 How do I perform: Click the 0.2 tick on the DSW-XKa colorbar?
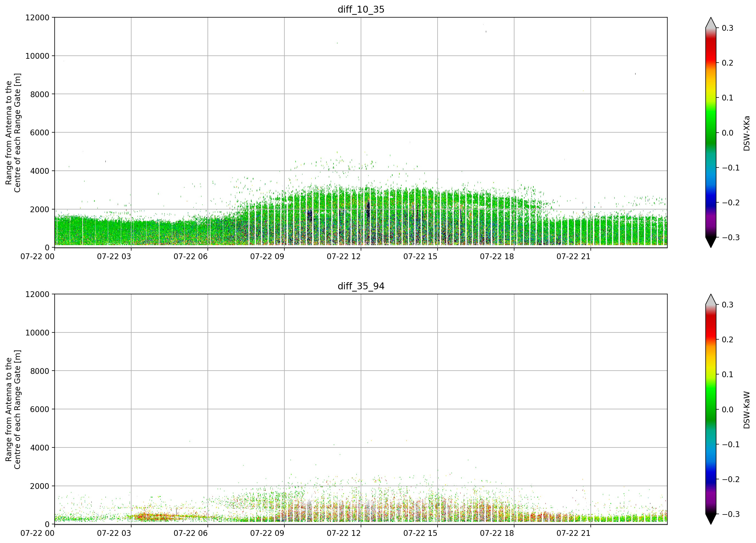pos(728,63)
